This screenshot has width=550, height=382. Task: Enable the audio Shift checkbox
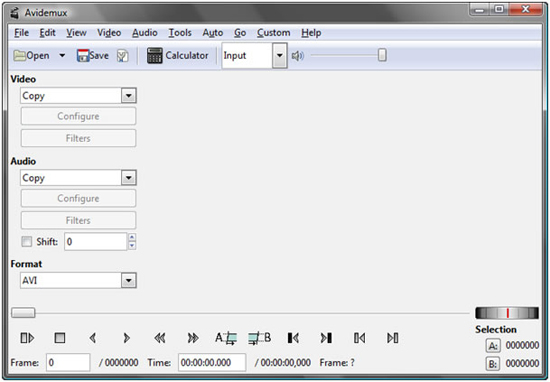pos(27,242)
